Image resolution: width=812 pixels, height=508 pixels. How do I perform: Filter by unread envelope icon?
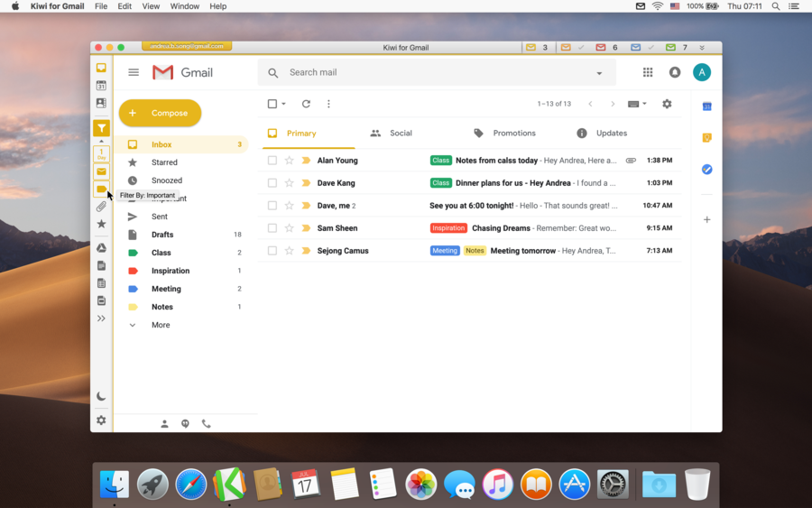[101, 171]
